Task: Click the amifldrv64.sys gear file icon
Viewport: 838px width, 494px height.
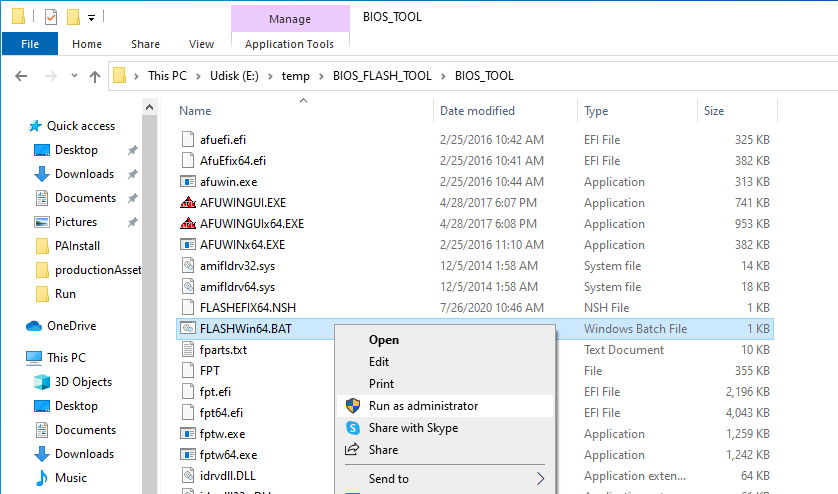Action: (x=188, y=287)
